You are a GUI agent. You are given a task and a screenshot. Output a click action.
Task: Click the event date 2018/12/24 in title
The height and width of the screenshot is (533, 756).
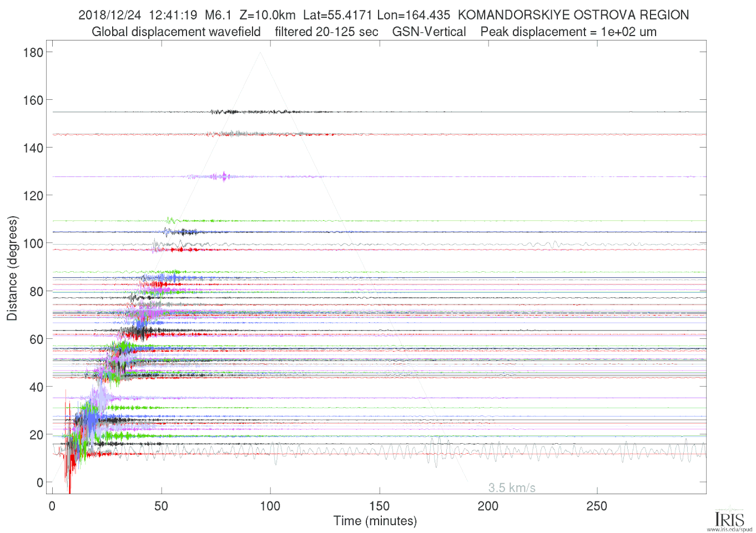[x=110, y=15]
